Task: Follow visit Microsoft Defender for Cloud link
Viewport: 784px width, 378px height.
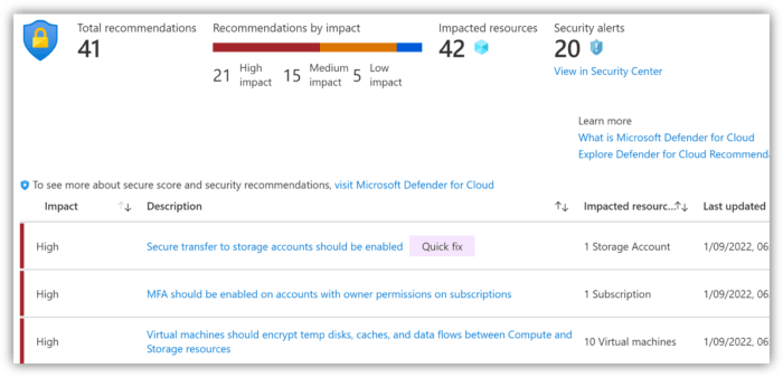Action: click(x=414, y=185)
